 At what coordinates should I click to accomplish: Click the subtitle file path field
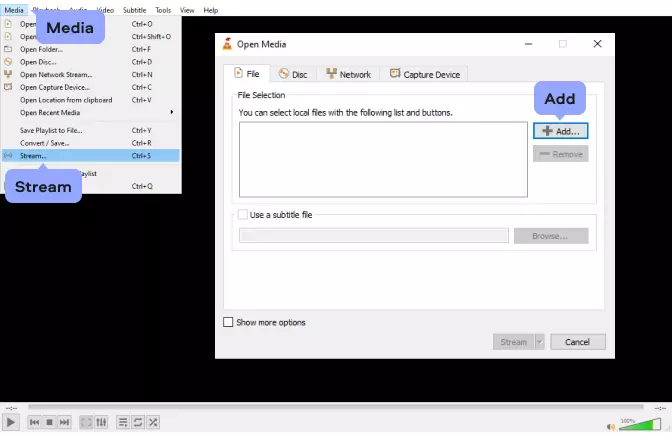(374, 235)
